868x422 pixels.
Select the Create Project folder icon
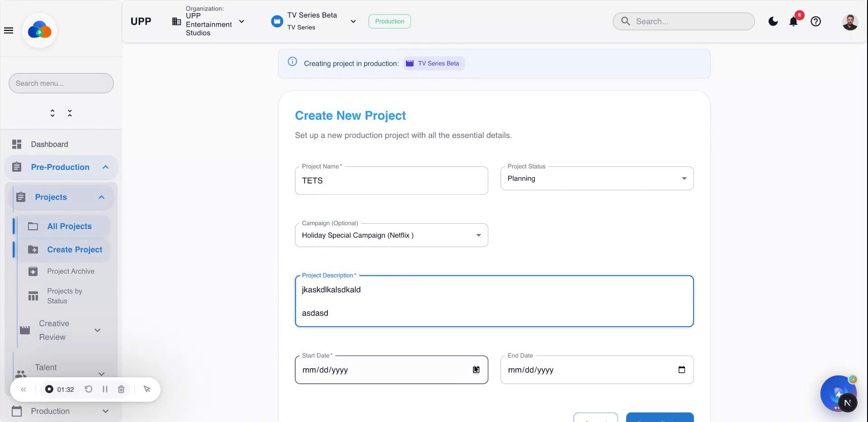33,249
